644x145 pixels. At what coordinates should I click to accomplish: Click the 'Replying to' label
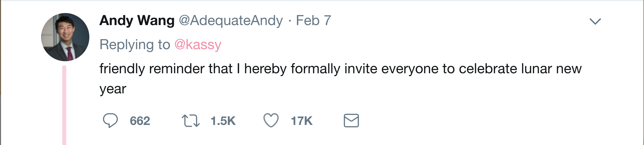tap(135, 45)
